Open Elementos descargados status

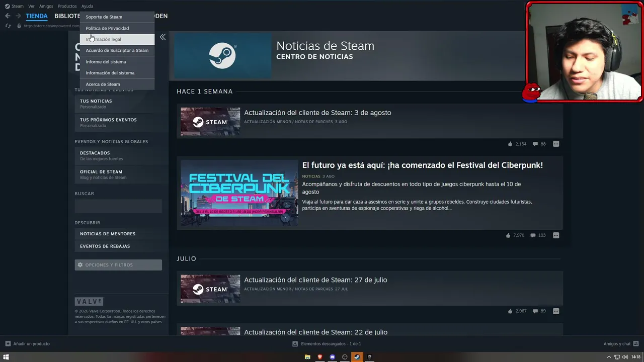pos(331,344)
